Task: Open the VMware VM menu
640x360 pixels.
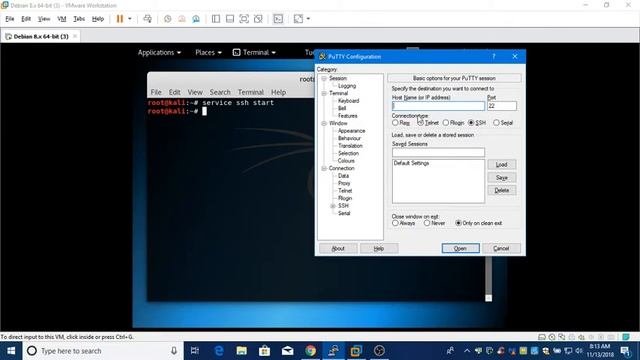Action: (x=62, y=19)
